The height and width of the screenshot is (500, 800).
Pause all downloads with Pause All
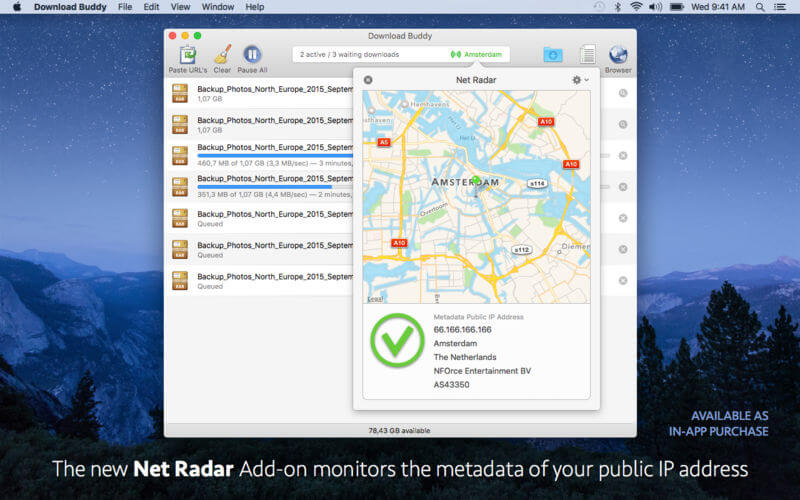tap(252, 55)
